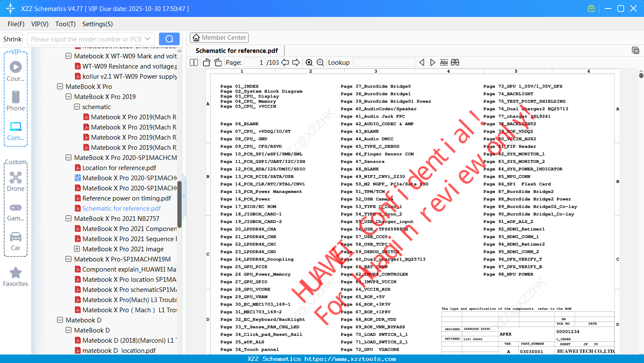Open the Tool(T) menu

(x=66, y=24)
